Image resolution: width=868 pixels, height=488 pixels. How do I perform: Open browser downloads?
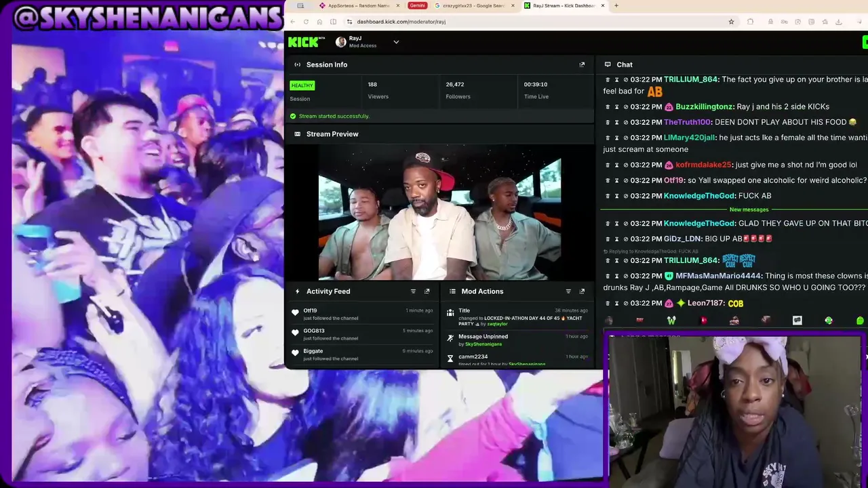click(839, 22)
